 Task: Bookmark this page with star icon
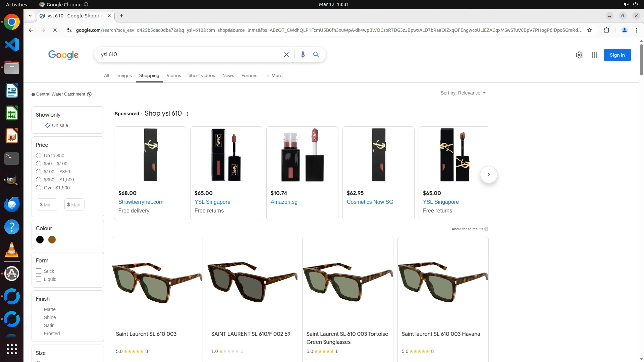[590, 30]
